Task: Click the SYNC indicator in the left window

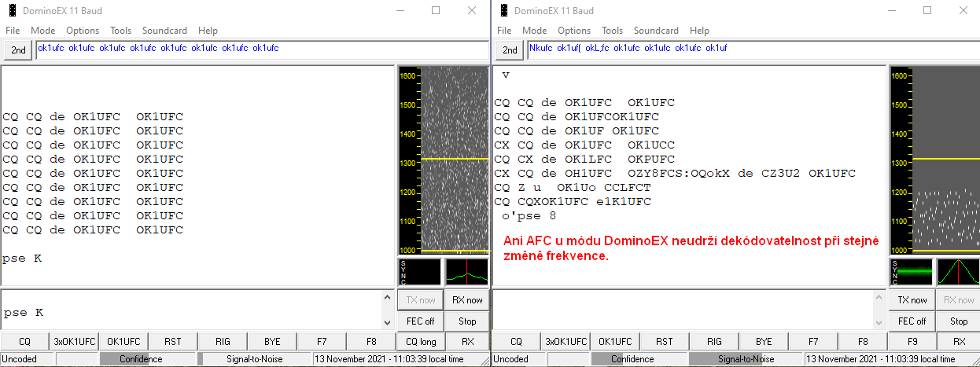Action: [x=420, y=272]
